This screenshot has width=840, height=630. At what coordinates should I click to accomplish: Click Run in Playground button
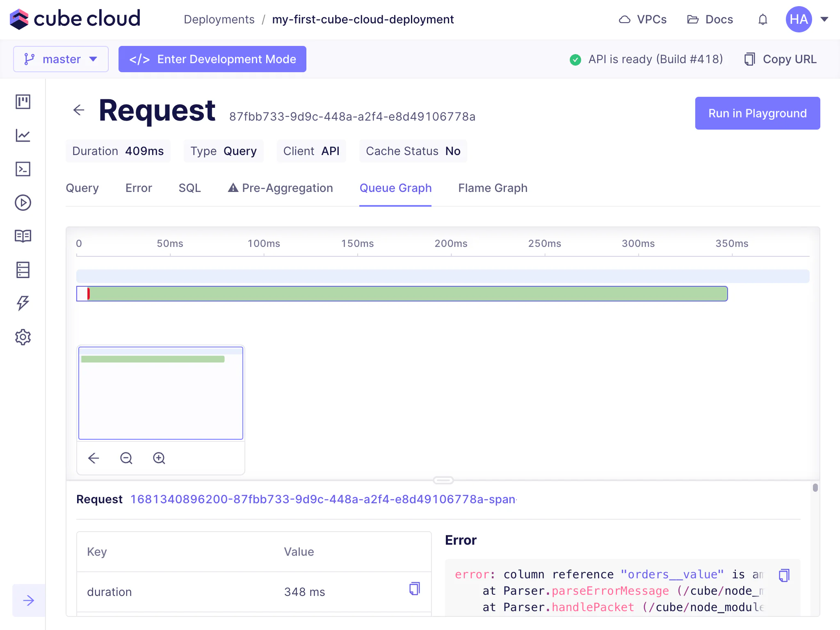point(757,113)
